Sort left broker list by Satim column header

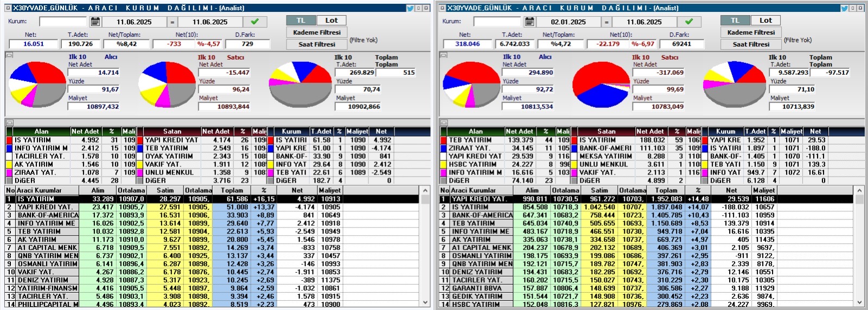[x=165, y=191]
